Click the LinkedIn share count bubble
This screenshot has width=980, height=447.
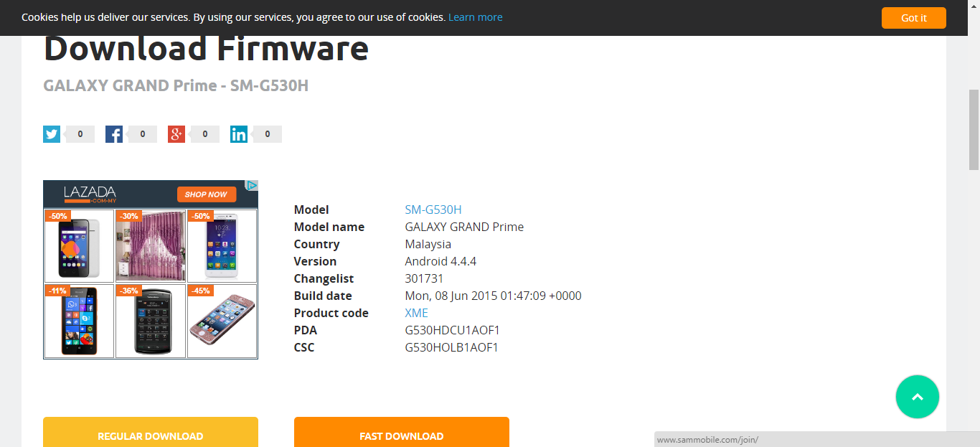tap(267, 134)
